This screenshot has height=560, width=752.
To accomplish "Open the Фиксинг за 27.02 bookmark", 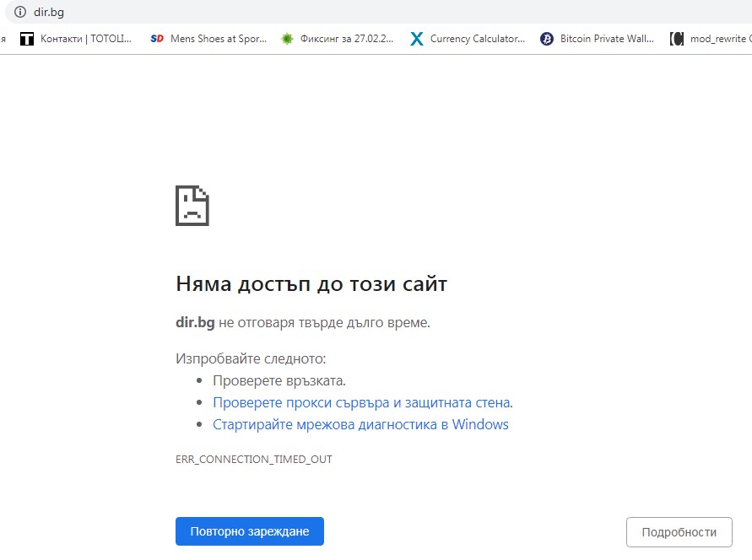I will [347, 39].
